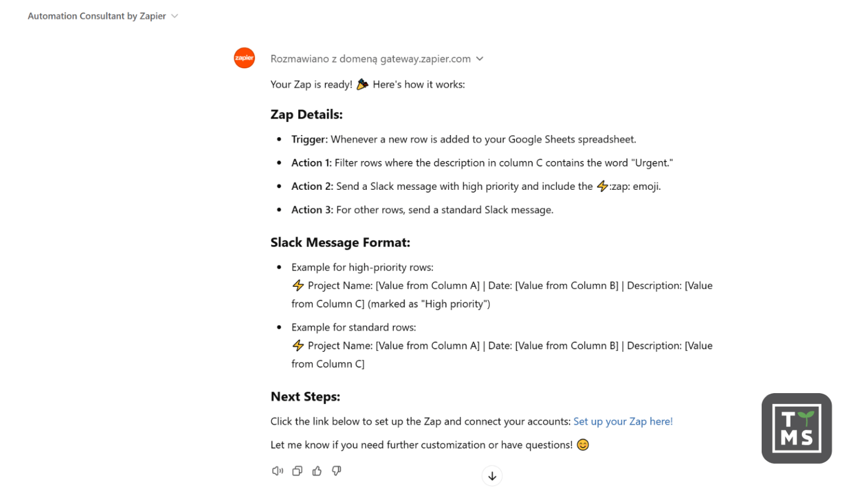Screen dimensions: 868x488
Task: Copy the response using the copy icon
Action: (x=297, y=470)
